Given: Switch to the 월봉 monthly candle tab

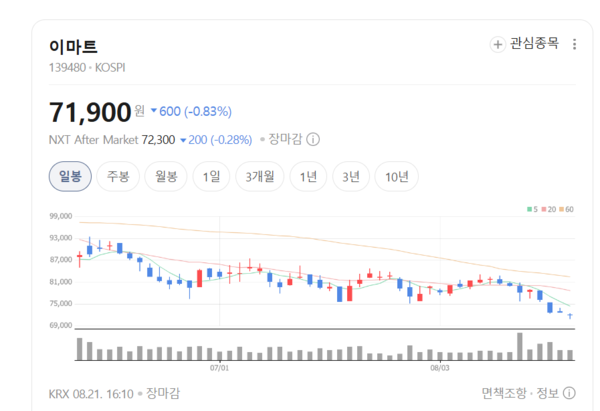Looking at the screenshot, I should point(166,176).
